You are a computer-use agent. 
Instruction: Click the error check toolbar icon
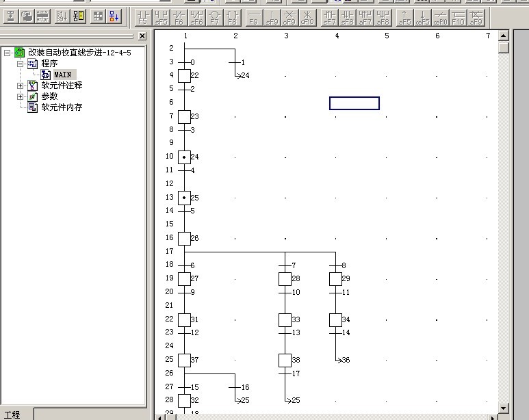tap(42, 16)
